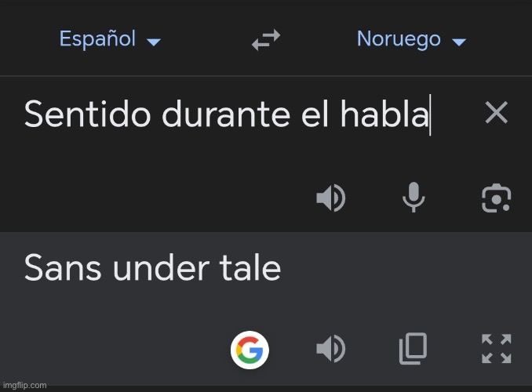Search the translation with the Google icon
Image resolution: width=532 pixels, height=392 pixels.
(x=250, y=350)
